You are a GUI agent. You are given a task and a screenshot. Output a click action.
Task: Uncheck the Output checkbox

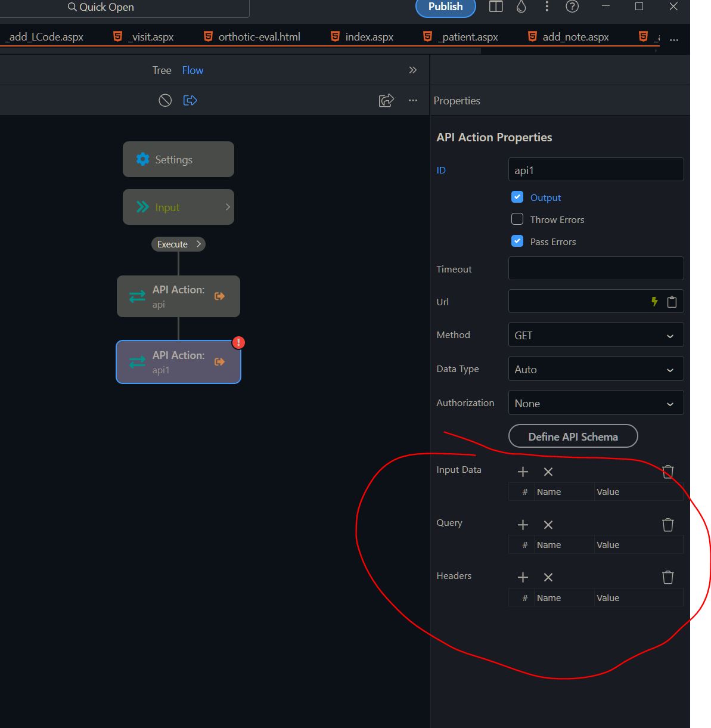coord(517,197)
